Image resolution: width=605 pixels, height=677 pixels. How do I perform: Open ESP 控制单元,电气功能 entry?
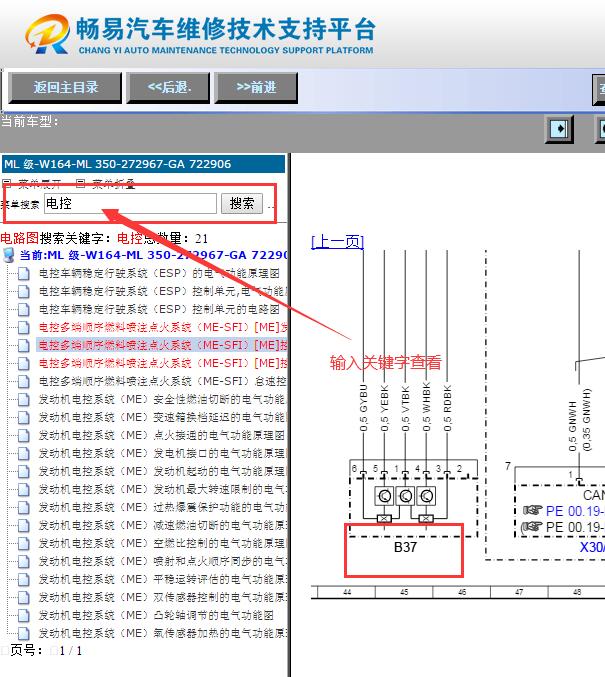click(x=163, y=291)
